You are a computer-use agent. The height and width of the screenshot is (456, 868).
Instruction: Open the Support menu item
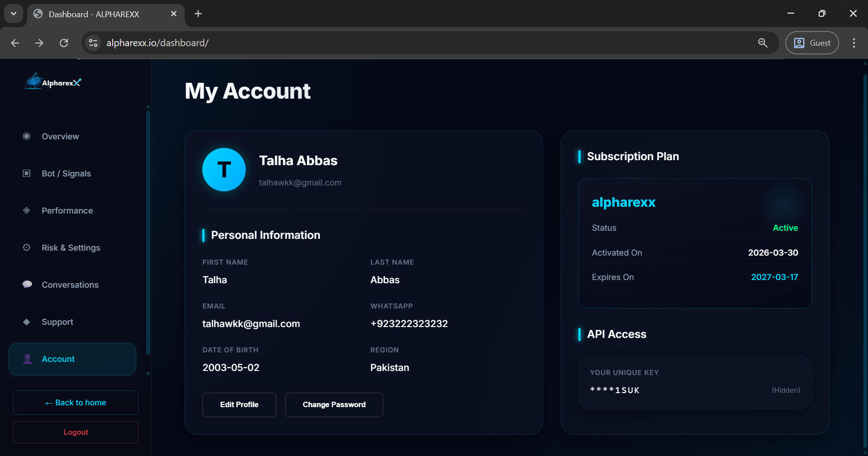(72, 322)
